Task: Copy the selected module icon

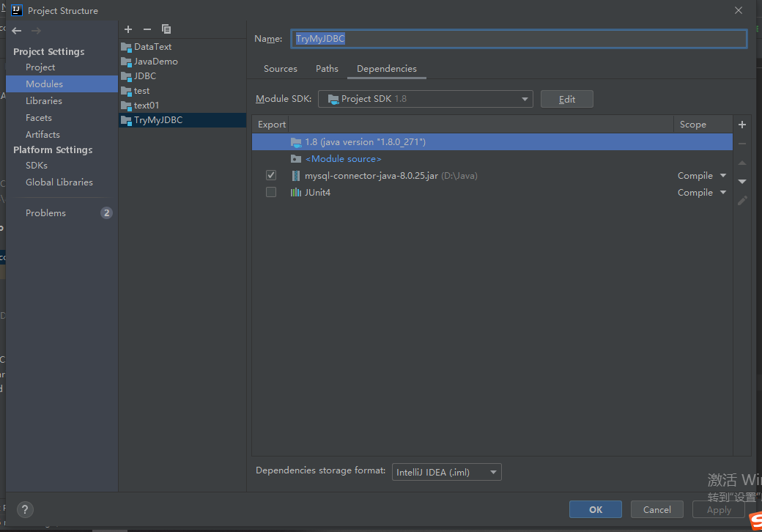Action: [x=166, y=29]
